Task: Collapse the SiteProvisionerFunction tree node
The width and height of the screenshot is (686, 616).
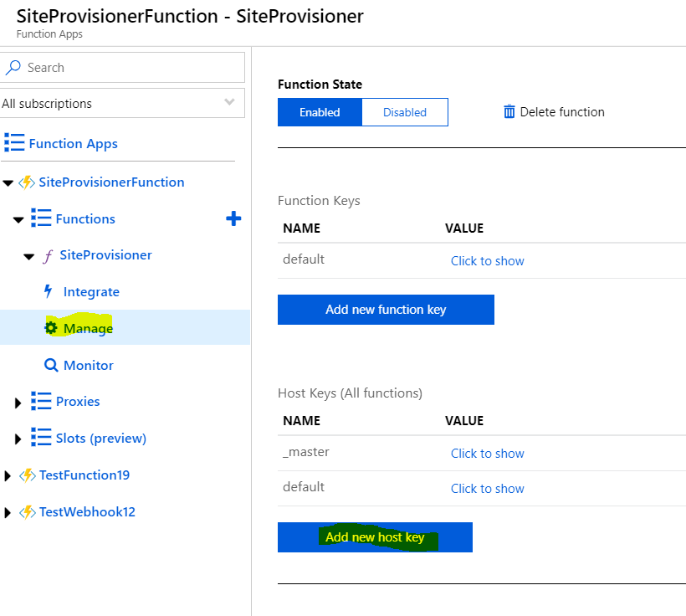Action: click(x=8, y=183)
